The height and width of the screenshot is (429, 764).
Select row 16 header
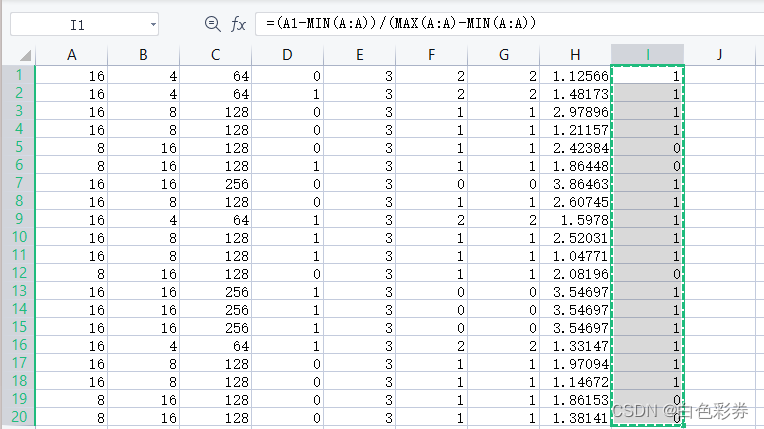tap(19, 345)
